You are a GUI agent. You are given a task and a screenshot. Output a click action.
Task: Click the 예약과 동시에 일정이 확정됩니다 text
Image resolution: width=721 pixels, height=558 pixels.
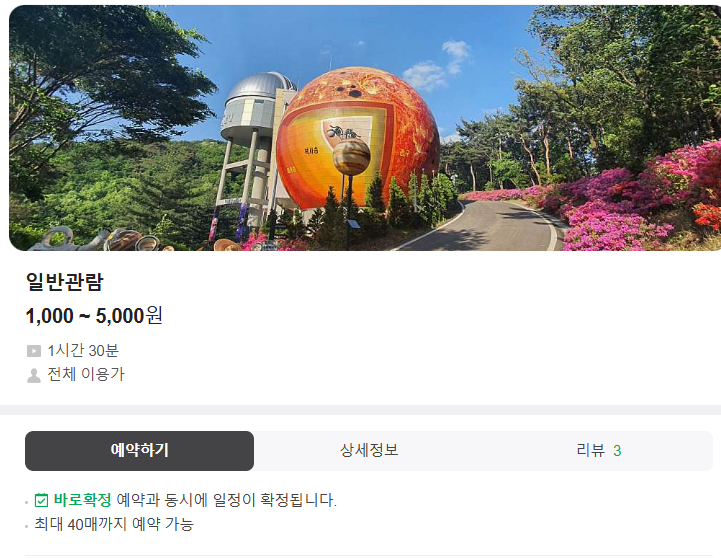tap(227, 500)
